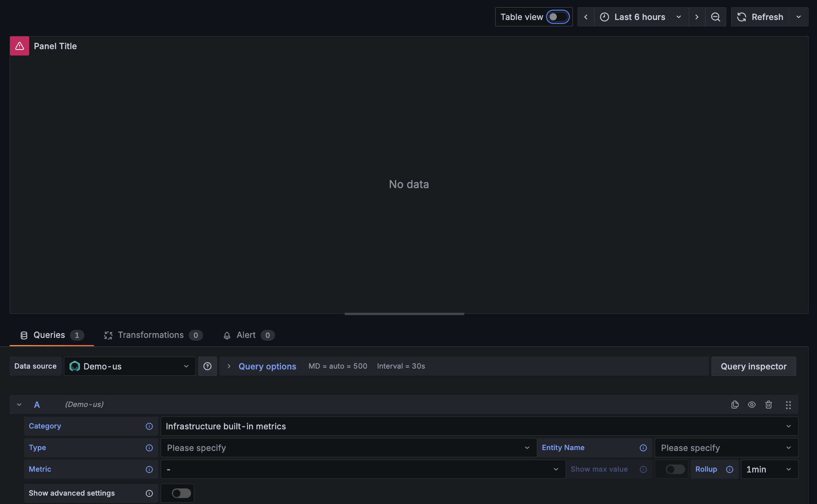Enable Show advanced settings switch
817x504 pixels.
click(181, 493)
